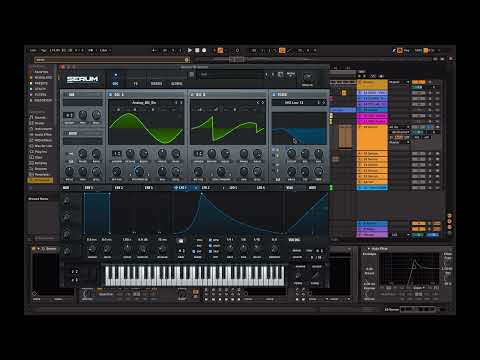Open Serum's FX tab
480x360 pixels.
click(136, 83)
